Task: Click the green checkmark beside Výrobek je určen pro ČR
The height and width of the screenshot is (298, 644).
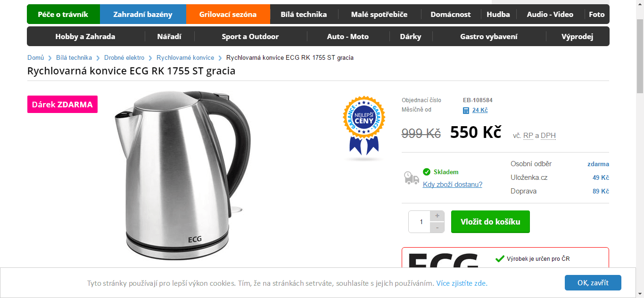Action: (500, 258)
